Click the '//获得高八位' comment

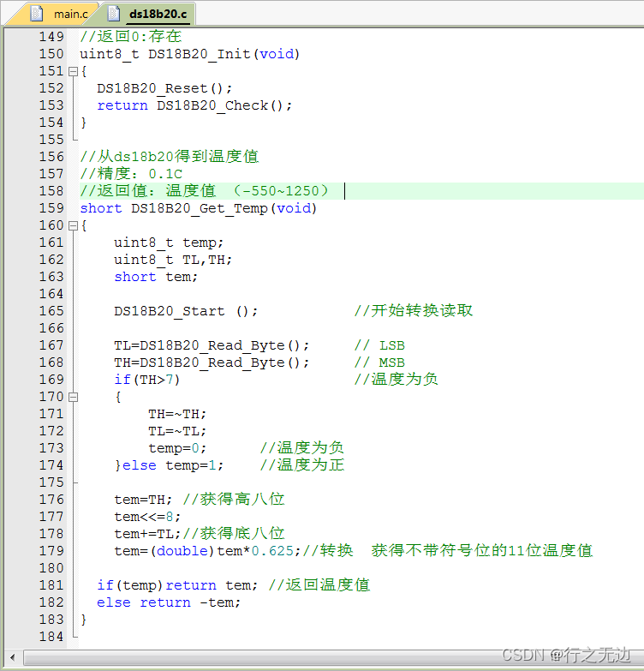click(234, 499)
